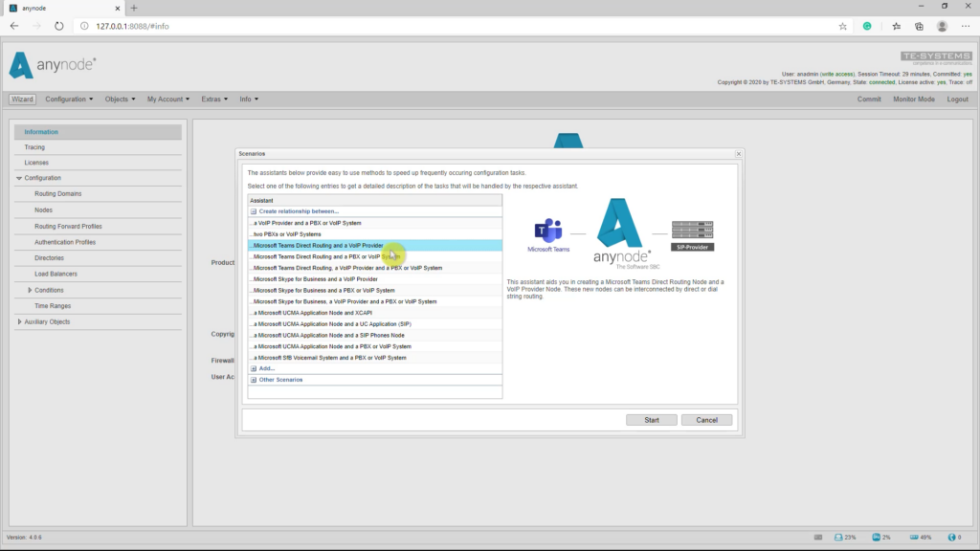Image resolution: width=980 pixels, height=551 pixels.
Task: Click the Wizard menu button
Action: pos(22,99)
